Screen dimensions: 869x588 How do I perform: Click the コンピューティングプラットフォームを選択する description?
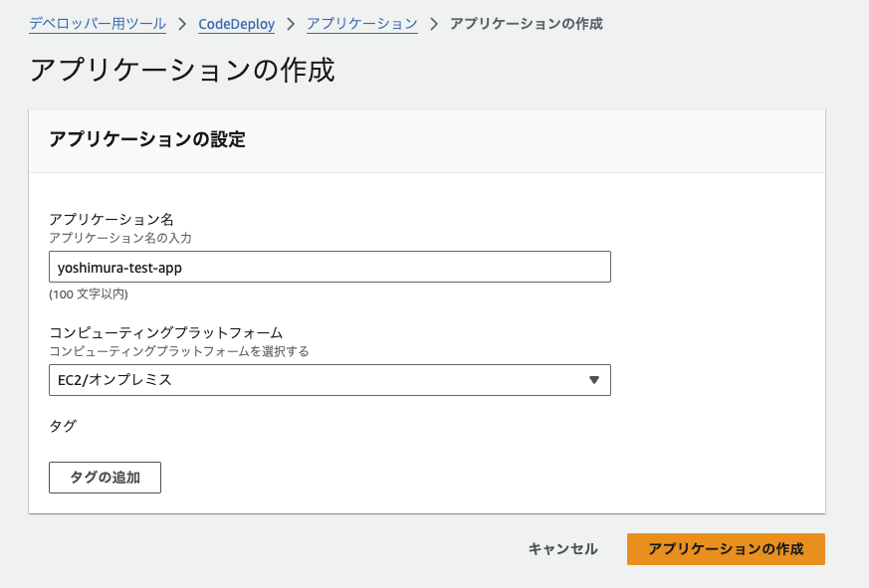tap(179, 351)
